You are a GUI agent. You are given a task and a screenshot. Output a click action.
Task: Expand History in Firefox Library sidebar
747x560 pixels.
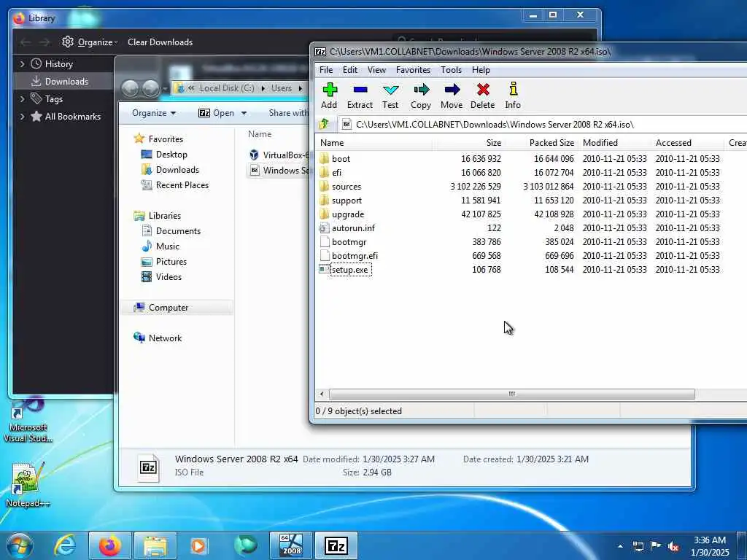pos(22,64)
